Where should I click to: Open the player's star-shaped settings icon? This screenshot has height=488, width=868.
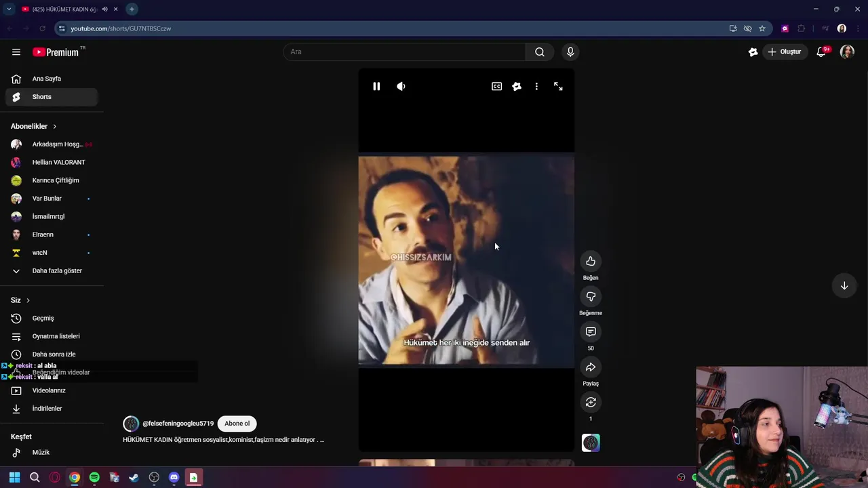click(517, 86)
